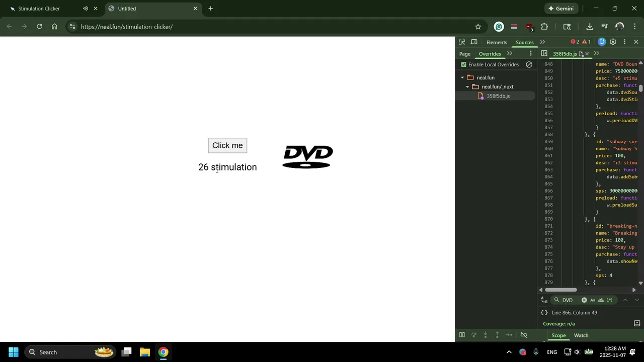Open Gemini in Chrome

click(x=561, y=9)
